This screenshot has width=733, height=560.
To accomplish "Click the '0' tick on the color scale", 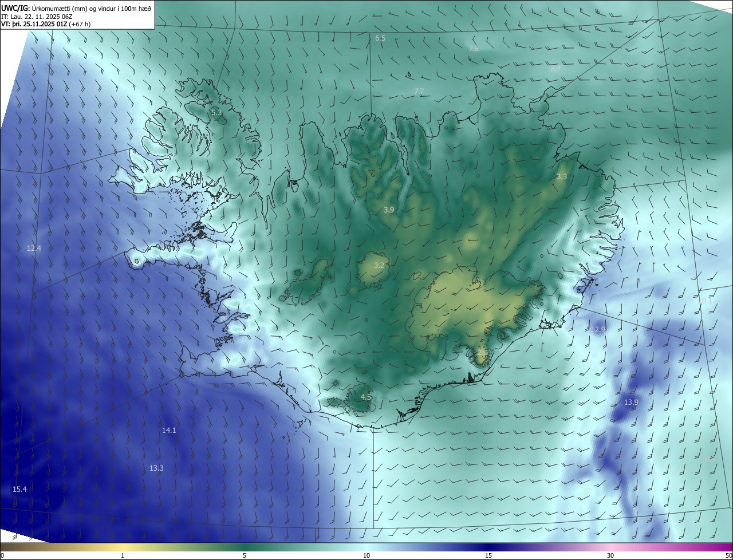I will point(2,555).
